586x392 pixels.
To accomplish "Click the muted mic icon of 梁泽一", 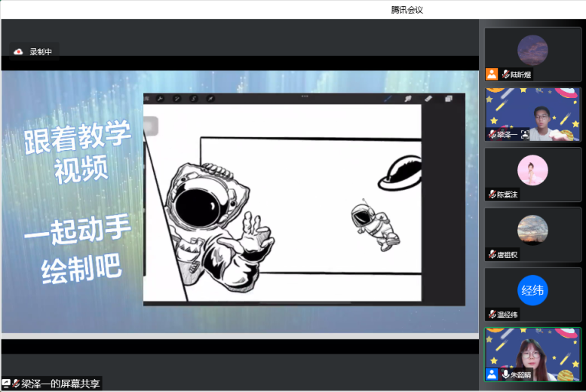I will click(492, 134).
